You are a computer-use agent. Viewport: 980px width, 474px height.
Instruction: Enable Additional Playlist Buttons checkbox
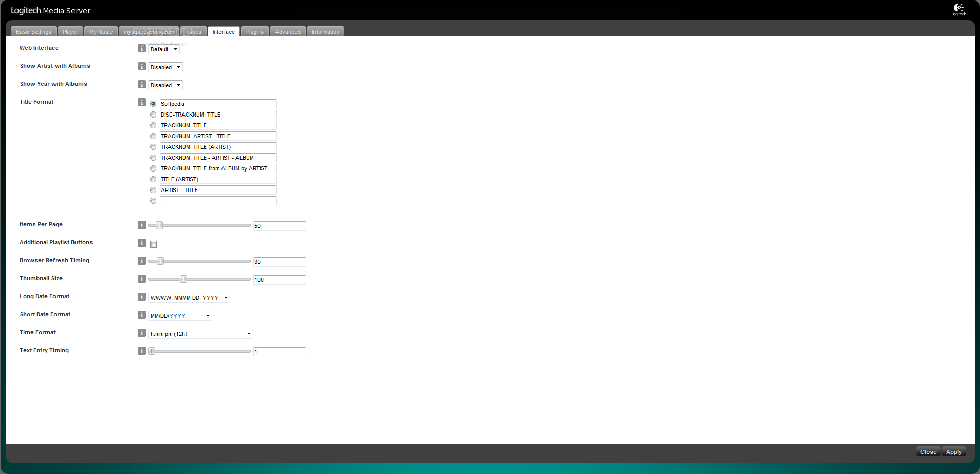(153, 244)
